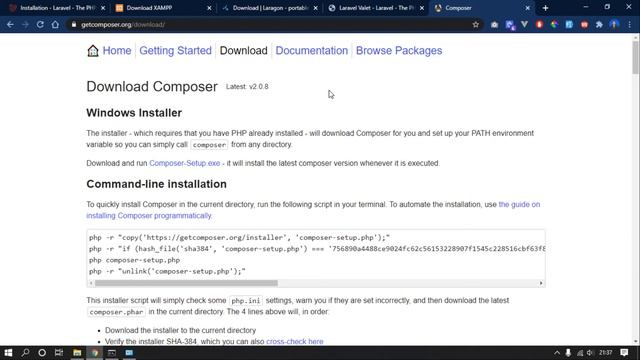
Task: Open File Explorer from the taskbar
Action: click(77, 353)
